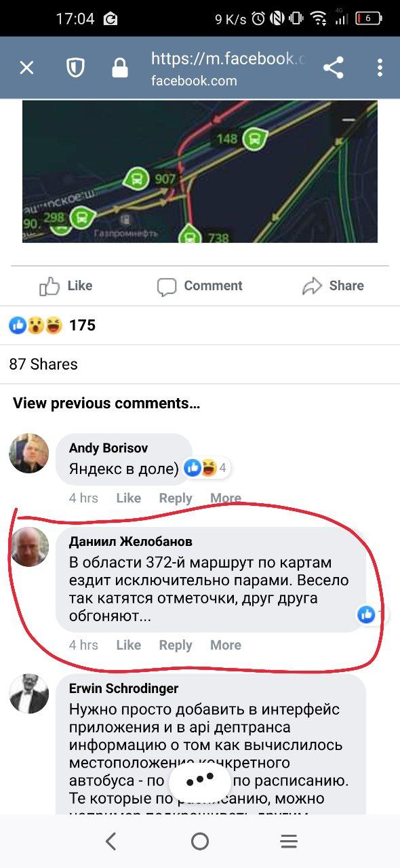Open Andy Borisov's profile picture
Image resolution: width=400 pixels, height=868 pixels.
point(28,453)
